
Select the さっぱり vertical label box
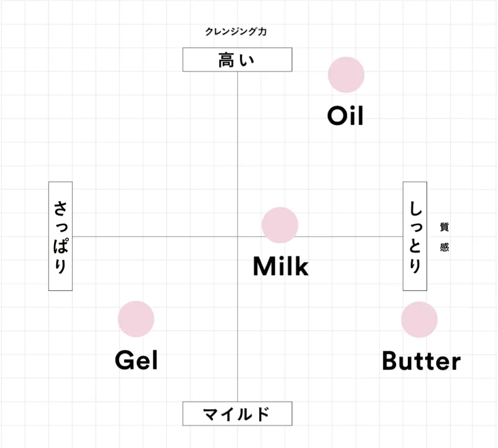click(60, 236)
